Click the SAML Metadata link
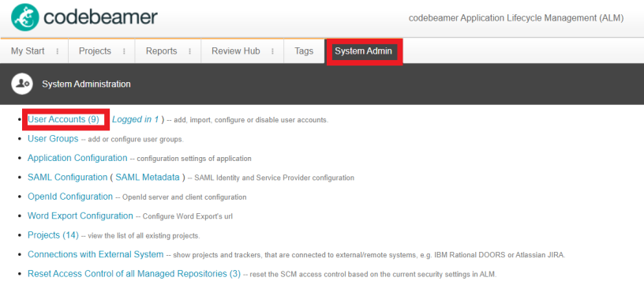 click(x=148, y=178)
